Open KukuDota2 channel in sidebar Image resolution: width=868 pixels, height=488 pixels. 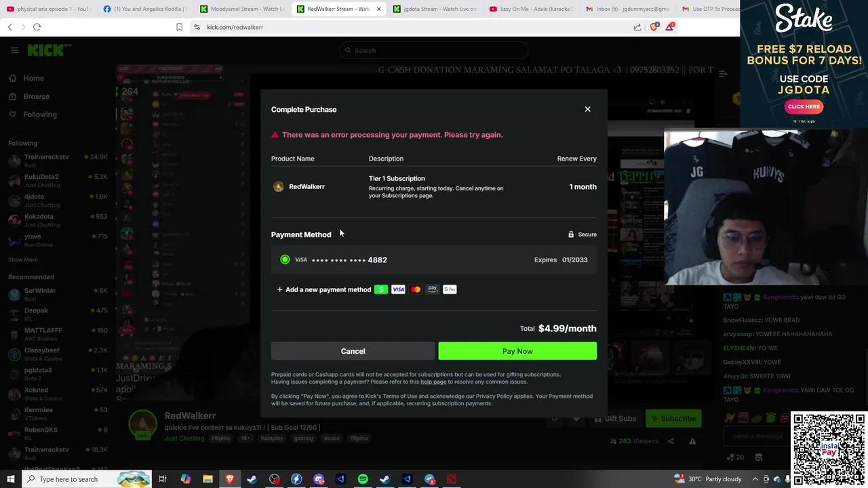point(58,180)
